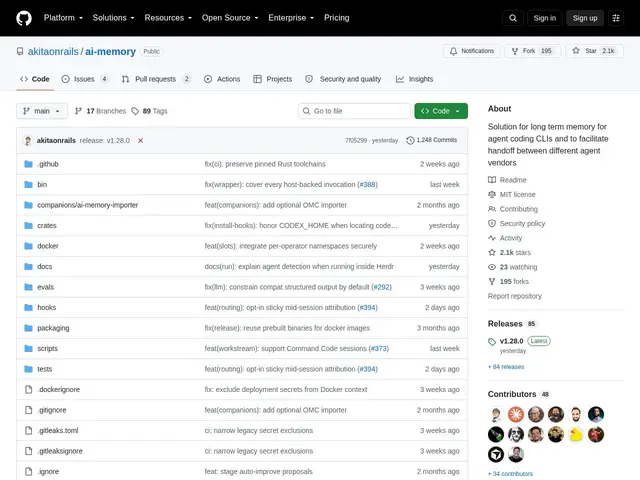Screen dimensions: 640x480
Task: Switch to the Insights tab
Action: [x=414, y=79]
